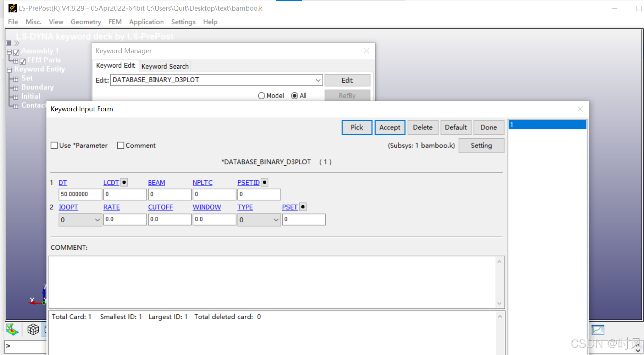Click the double-chevron icon above Assembly 1
Viewport: 644px width, 355px height.
click(17, 43)
